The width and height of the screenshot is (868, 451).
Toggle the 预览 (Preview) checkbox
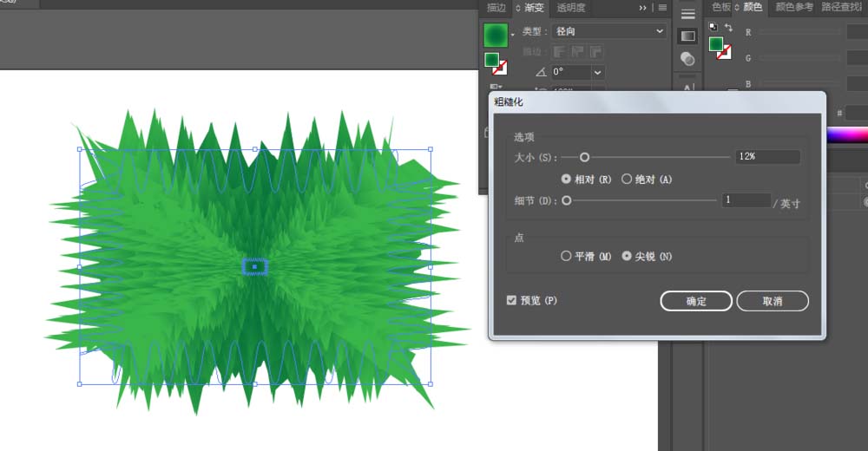tap(511, 300)
